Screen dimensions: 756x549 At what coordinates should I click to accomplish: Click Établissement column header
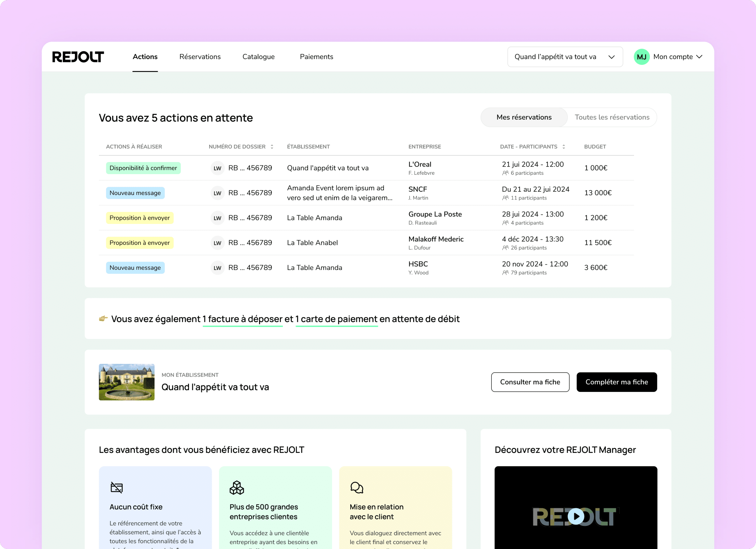[308, 147]
